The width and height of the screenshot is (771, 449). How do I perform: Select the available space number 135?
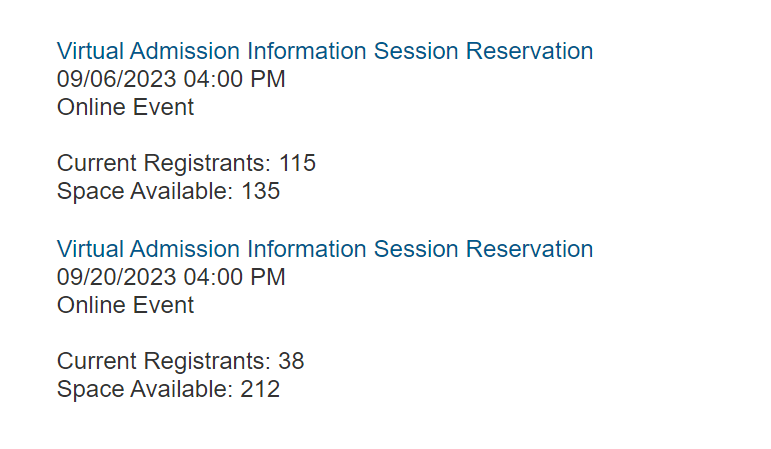tap(261, 191)
